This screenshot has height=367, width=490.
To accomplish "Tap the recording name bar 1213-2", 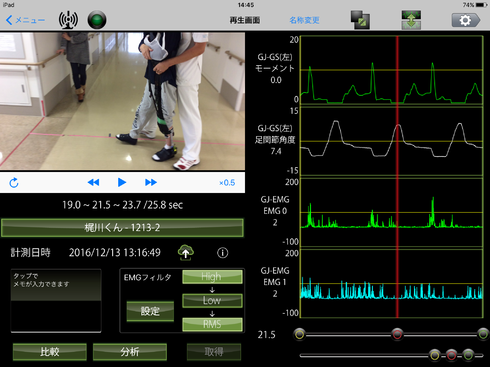I will [x=122, y=228].
